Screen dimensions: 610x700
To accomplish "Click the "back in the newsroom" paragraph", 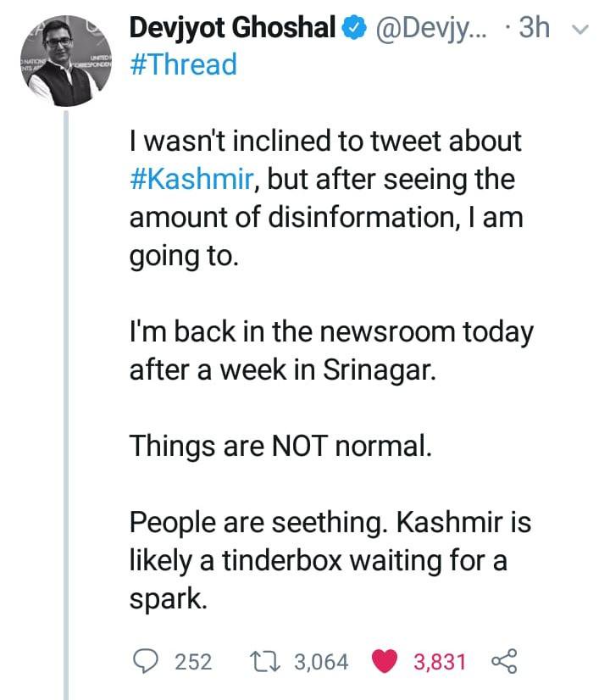I will (x=331, y=351).
